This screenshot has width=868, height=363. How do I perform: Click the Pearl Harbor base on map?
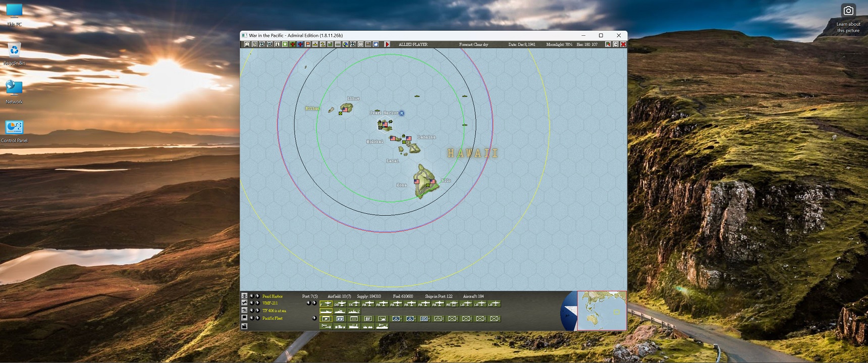(x=384, y=124)
